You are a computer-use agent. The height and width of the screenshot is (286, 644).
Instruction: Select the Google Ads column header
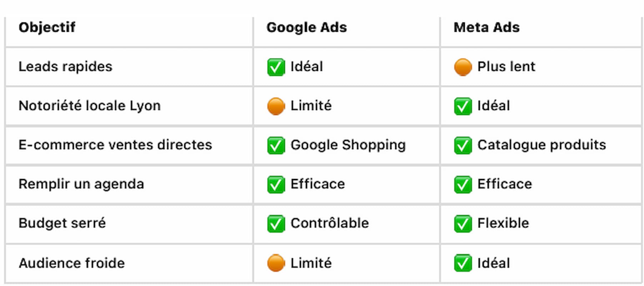point(307,27)
